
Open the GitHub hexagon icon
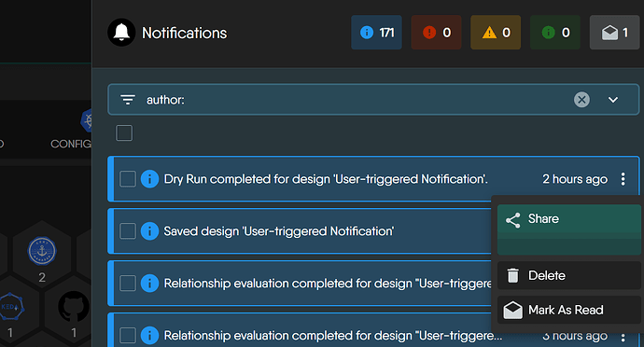[x=74, y=307]
